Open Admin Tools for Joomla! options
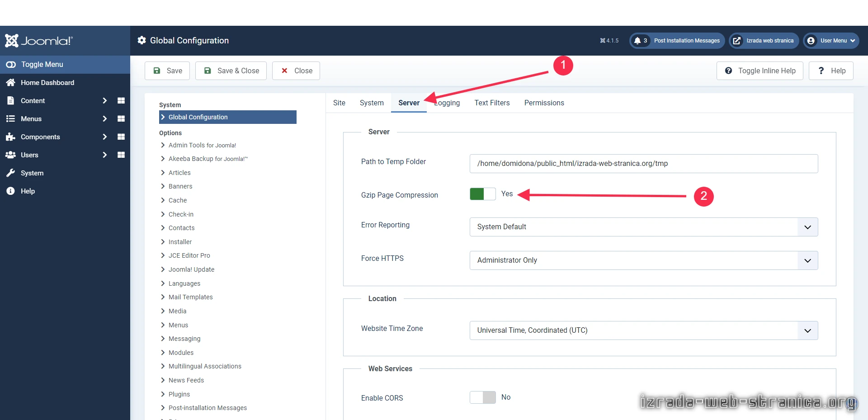The width and height of the screenshot is (868, 420). pyautogui.click(x=202, y=145)
